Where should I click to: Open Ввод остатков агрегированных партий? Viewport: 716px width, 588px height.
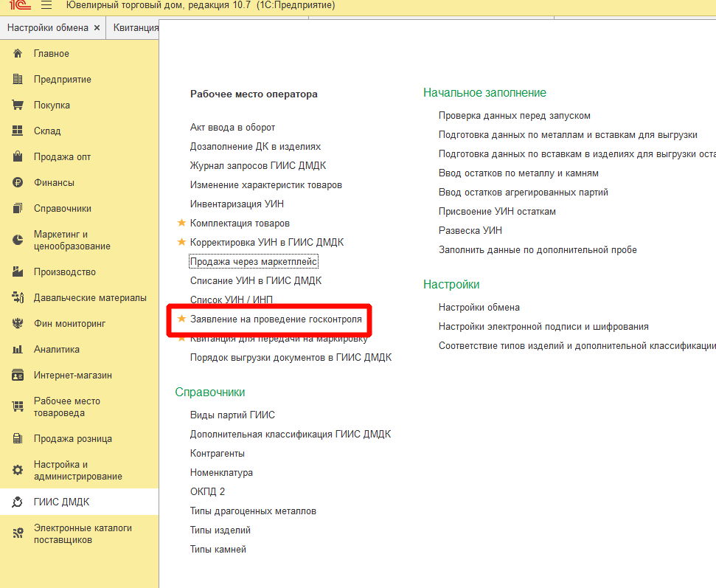(524, 193)
